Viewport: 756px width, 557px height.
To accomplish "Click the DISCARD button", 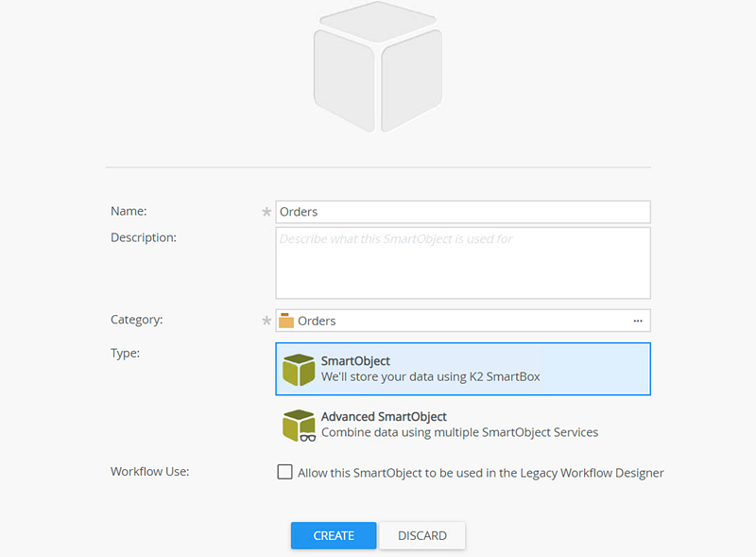I will [x=422, y=535].
